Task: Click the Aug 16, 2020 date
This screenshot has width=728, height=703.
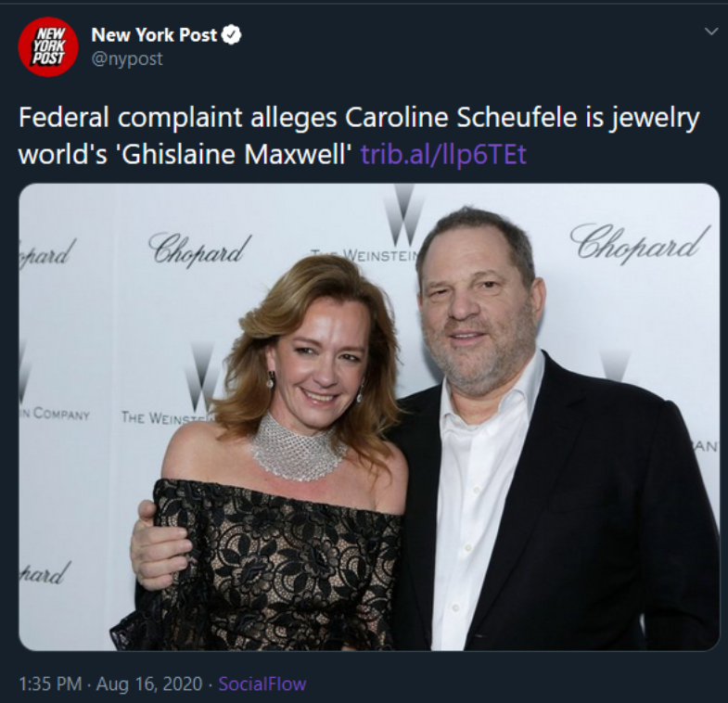Action: (147, 684)
